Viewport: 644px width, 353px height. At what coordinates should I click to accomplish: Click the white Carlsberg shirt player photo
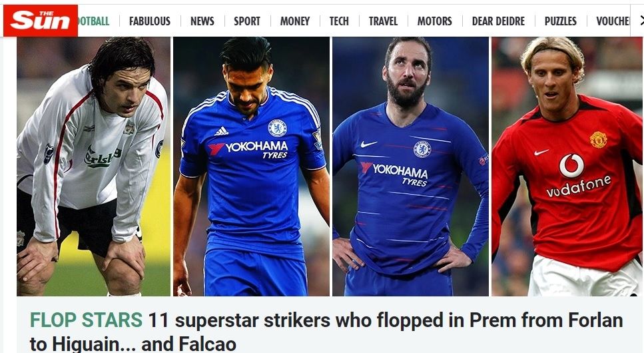point(93,167)
